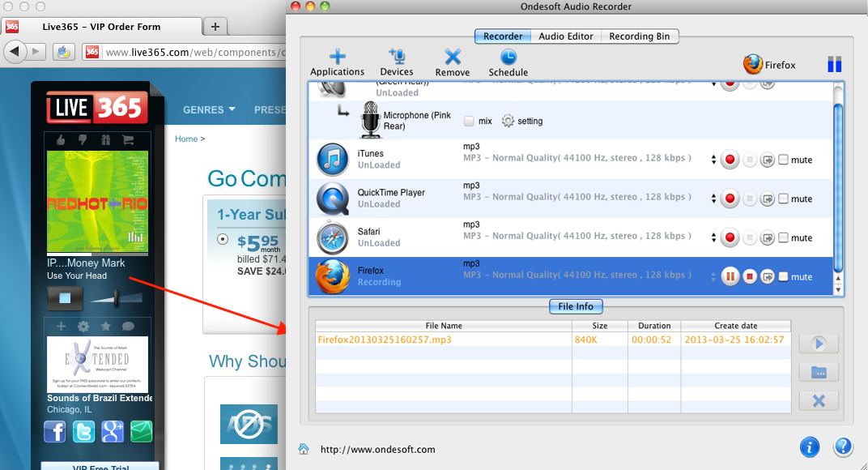Open format stepper for iTunes row
The image size is (868, 470).
713,160
